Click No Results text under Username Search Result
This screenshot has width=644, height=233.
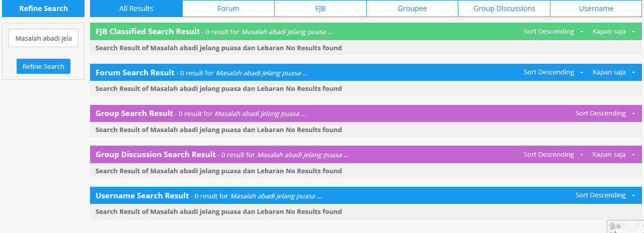click(x=219, y=212)
